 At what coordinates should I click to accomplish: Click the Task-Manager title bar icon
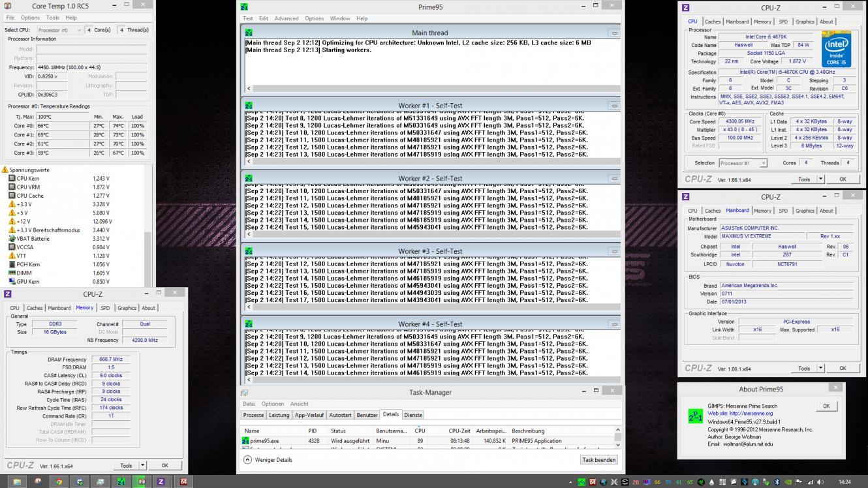(245, 393)
